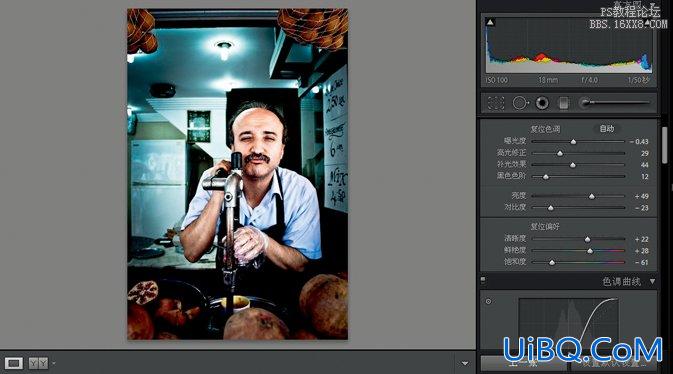The image size is (673, 374).
Task: Collapse the 色调曲线 panel triangle
Action: pyautogui.click(x=652, y=281)
